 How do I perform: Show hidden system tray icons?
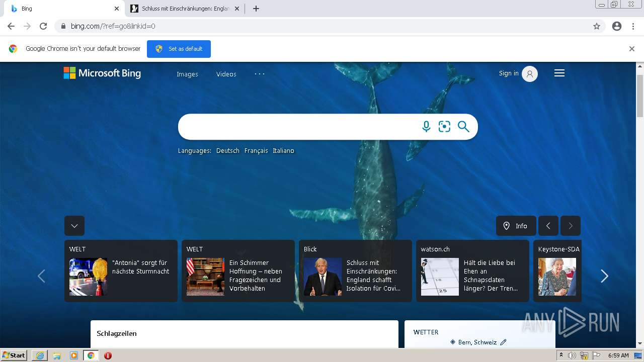tap(561, 355)
